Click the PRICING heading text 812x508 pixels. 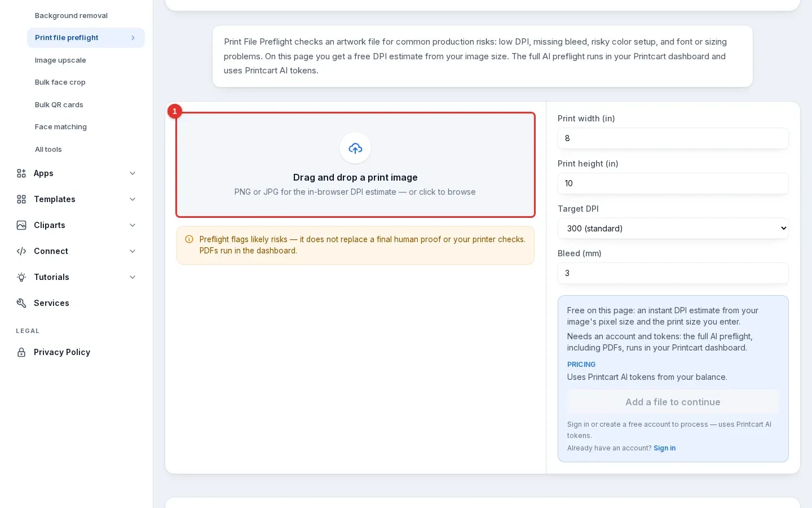[581, 365]
